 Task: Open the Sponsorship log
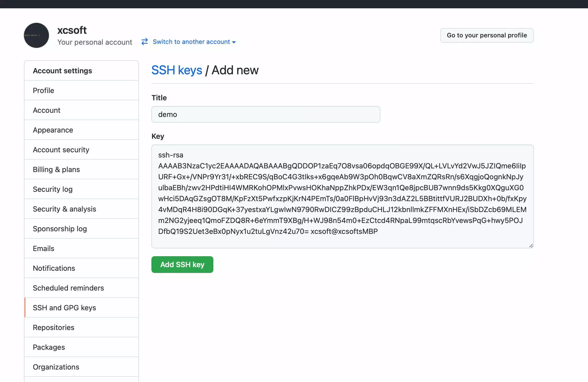[60, 229]
